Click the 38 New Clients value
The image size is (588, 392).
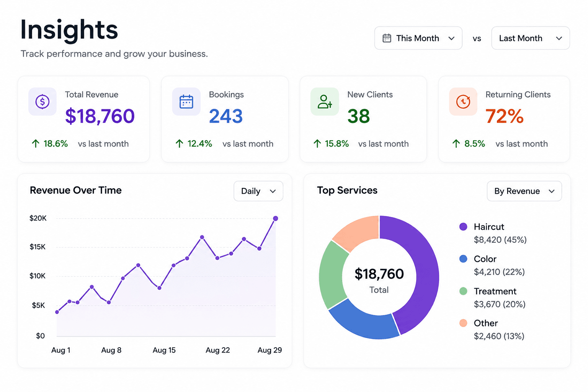(x=359, y=116)
